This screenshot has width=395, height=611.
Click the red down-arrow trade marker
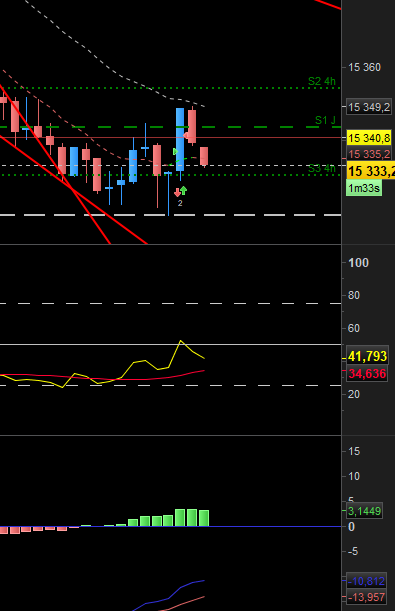[x=178, y=192]
